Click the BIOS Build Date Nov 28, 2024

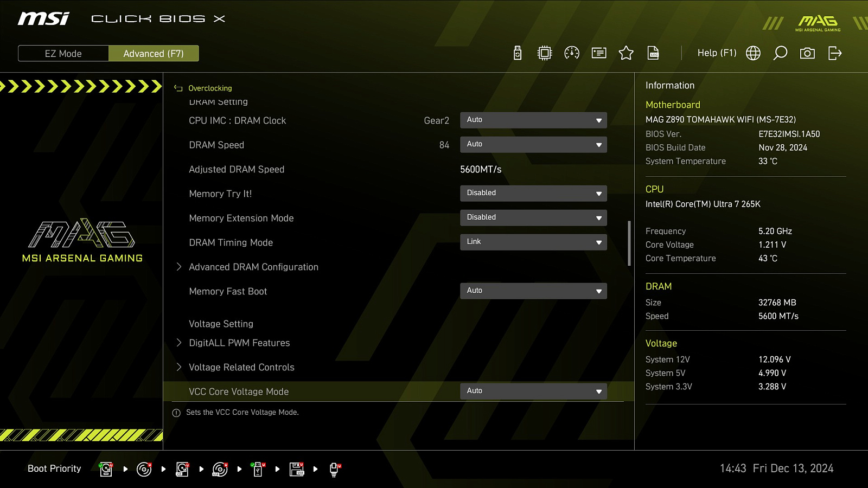tap(783, 147)
